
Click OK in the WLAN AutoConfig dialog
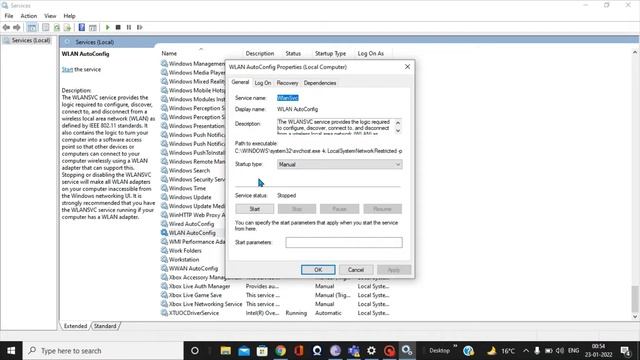pos(318,270)
